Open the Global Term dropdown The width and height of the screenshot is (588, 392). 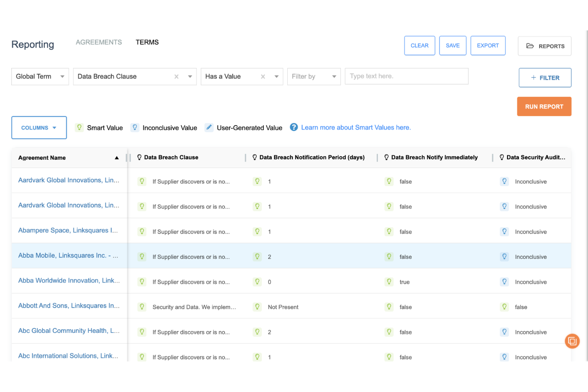[x=40, y=77]
